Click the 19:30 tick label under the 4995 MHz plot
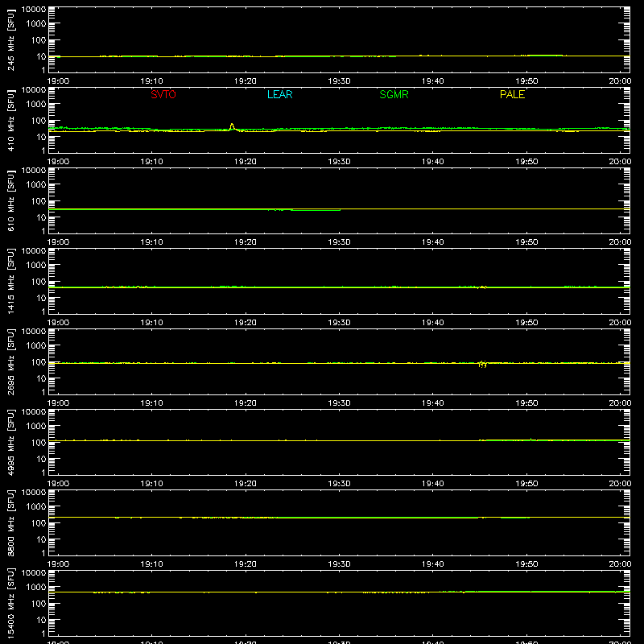This screenshot has height=644, width=644. point(339,484)
